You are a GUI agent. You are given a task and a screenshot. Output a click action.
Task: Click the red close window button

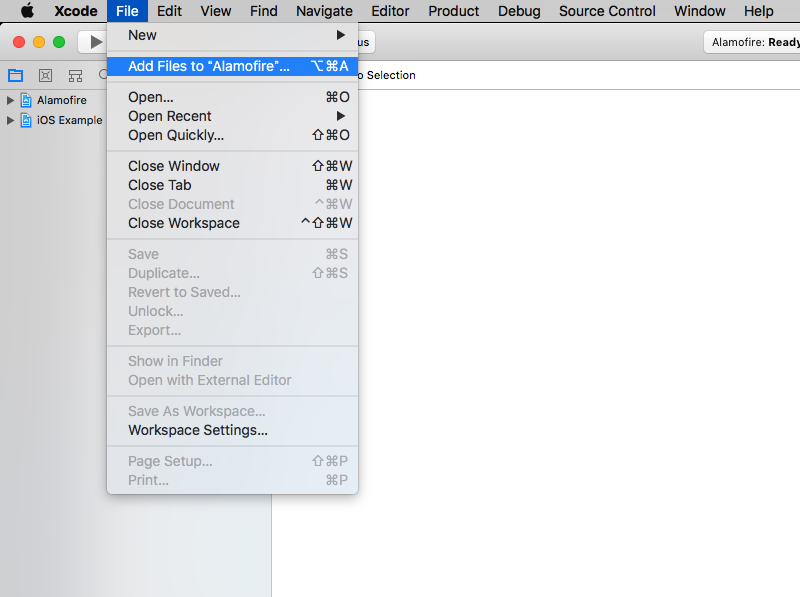pos(19,42)
